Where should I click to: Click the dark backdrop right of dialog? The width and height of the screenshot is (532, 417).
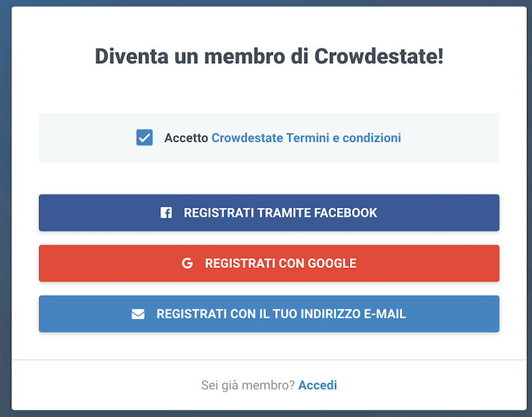click(x=528, y=213)
